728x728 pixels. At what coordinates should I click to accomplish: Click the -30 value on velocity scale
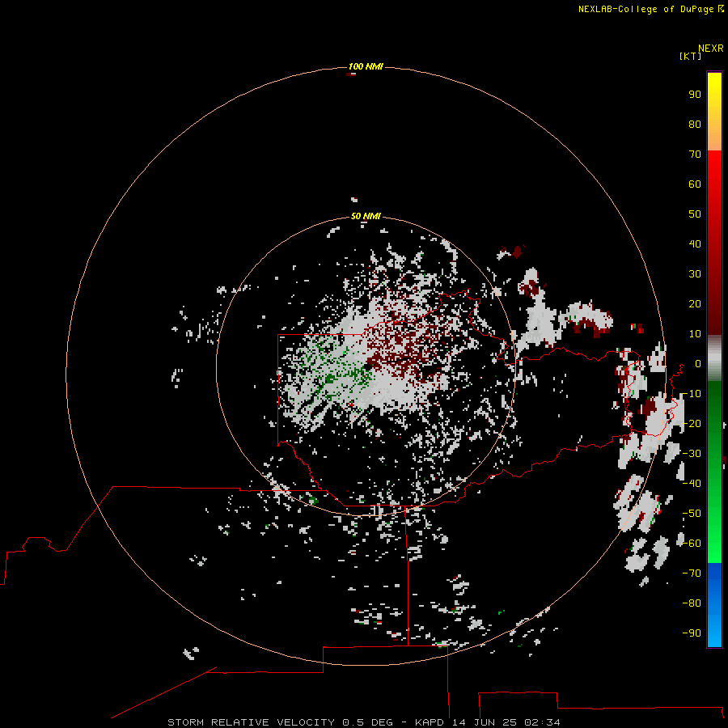click(692, 454)
